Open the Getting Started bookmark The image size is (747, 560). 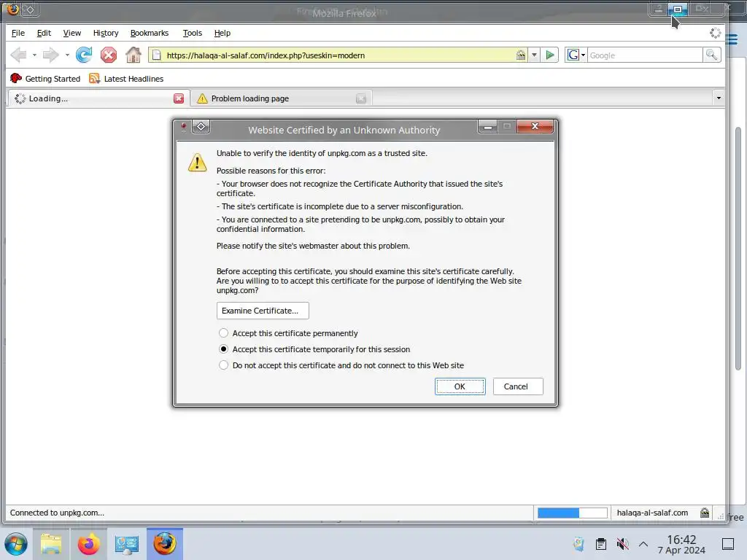45,79
